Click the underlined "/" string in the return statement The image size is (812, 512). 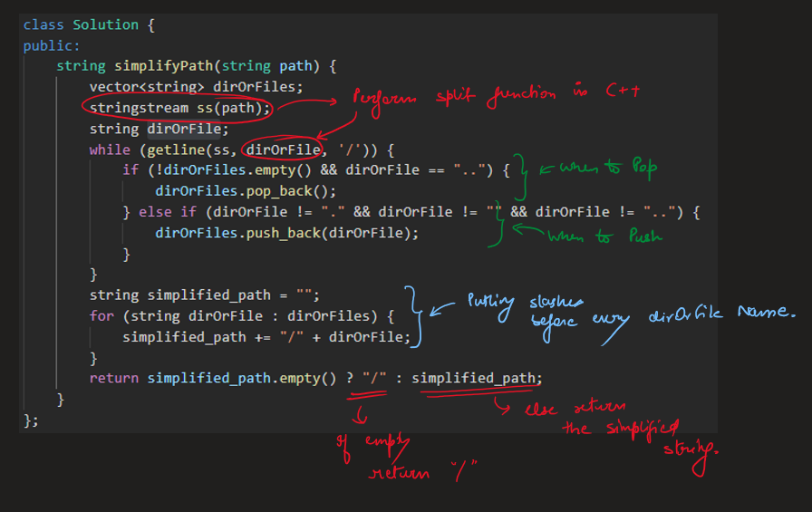coord(373,378)
